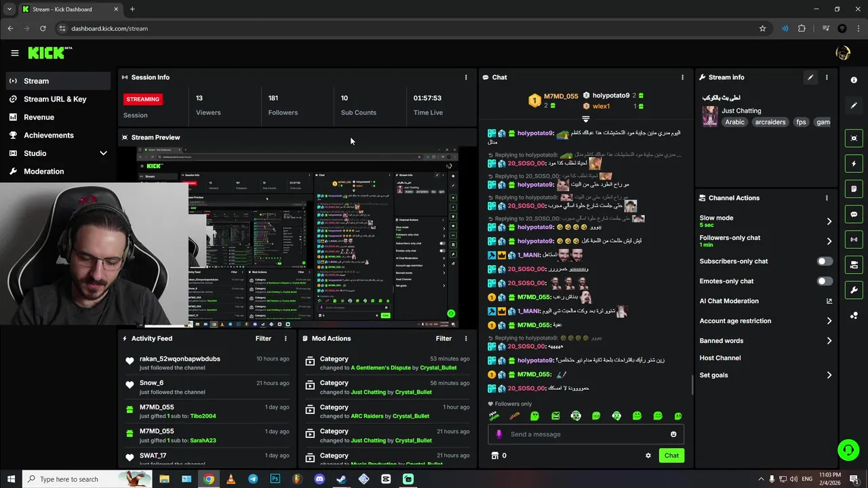Open chat settings gear icon

pyautogui.click(x=648, y=455)
